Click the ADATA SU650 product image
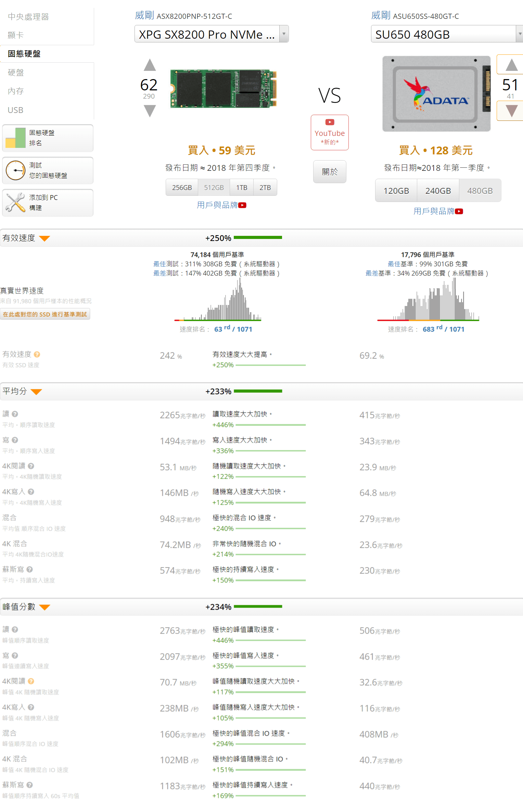523x812 pixels. [436, 94]
